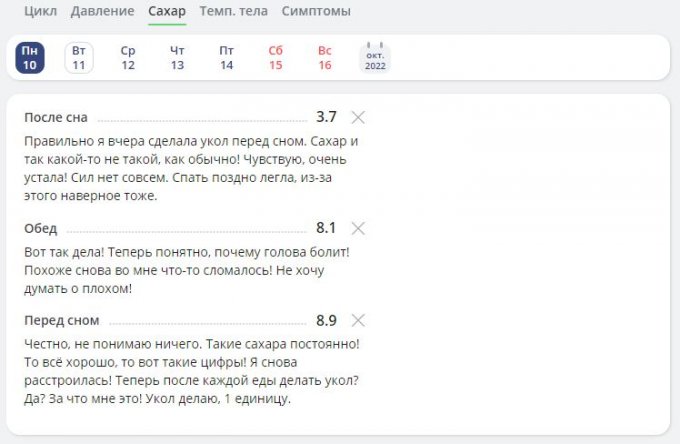Open the Давление tab
The width and height of the screenshot is (680, 444).
click(x=102, y=11)
